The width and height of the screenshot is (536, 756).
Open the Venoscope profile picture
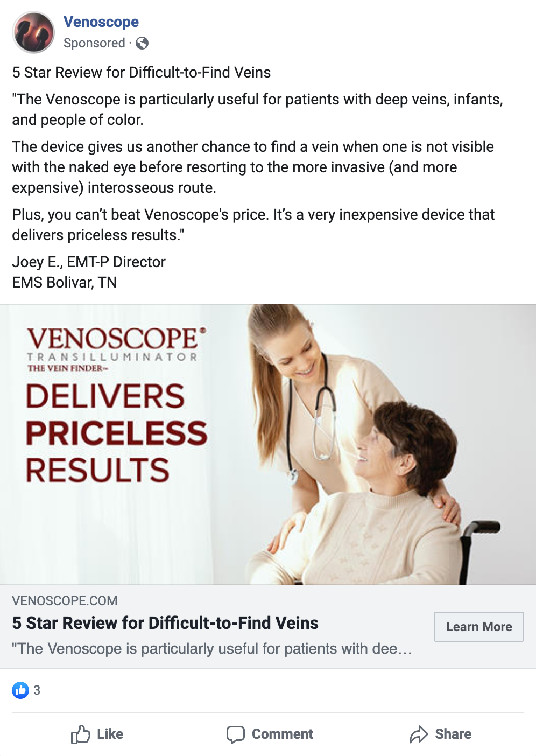pyautogui.click(x=33, y=32)
